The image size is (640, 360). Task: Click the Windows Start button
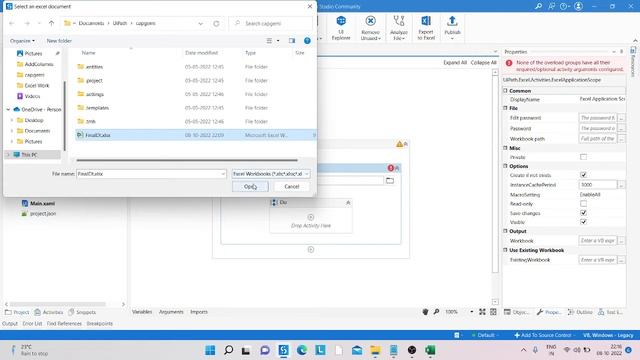tap(210, 350)
